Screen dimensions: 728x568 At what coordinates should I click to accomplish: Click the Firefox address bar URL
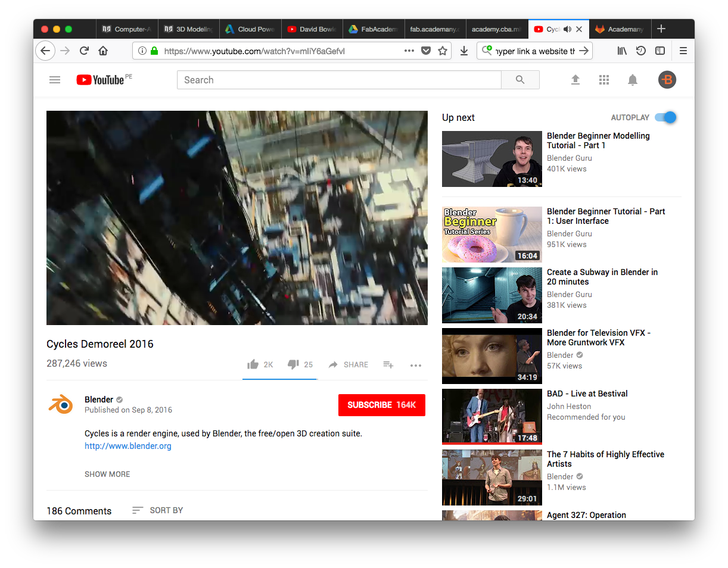[254, 51]
